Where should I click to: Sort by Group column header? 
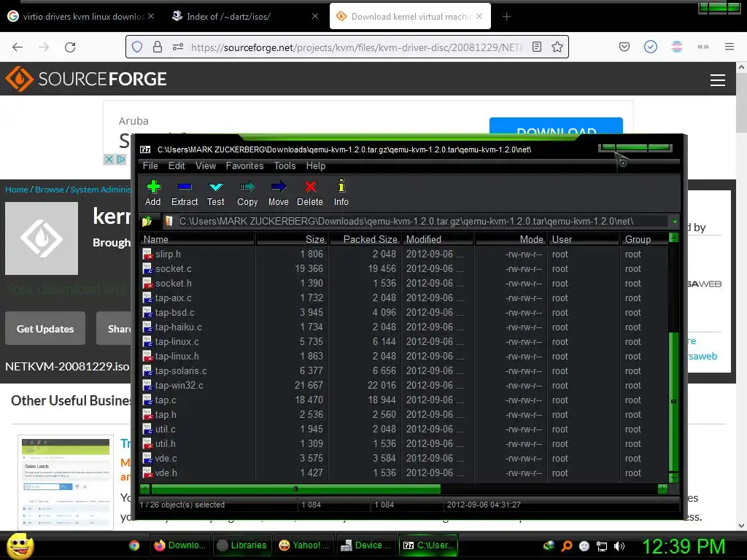pos(644,239)
